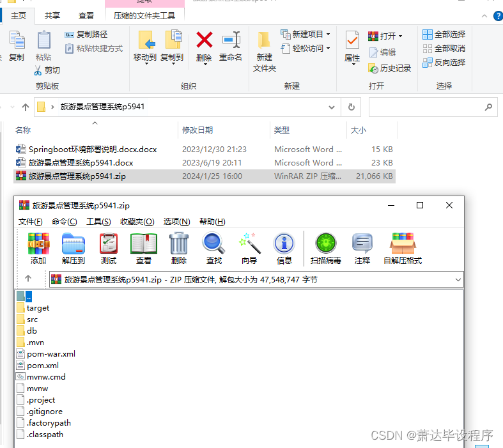Switch to the View (查看) ribbon tab

(86, 16)
